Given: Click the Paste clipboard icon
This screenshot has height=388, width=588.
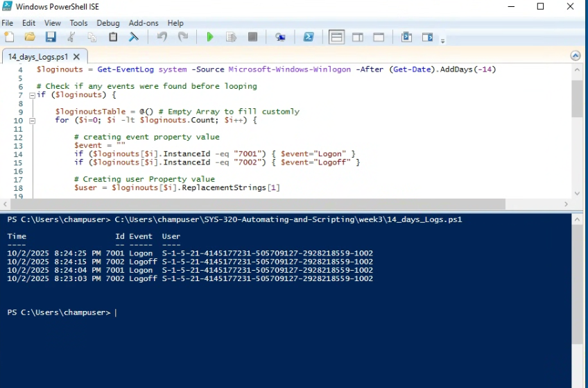Looking at the screenshot, I should click(113, 37).
